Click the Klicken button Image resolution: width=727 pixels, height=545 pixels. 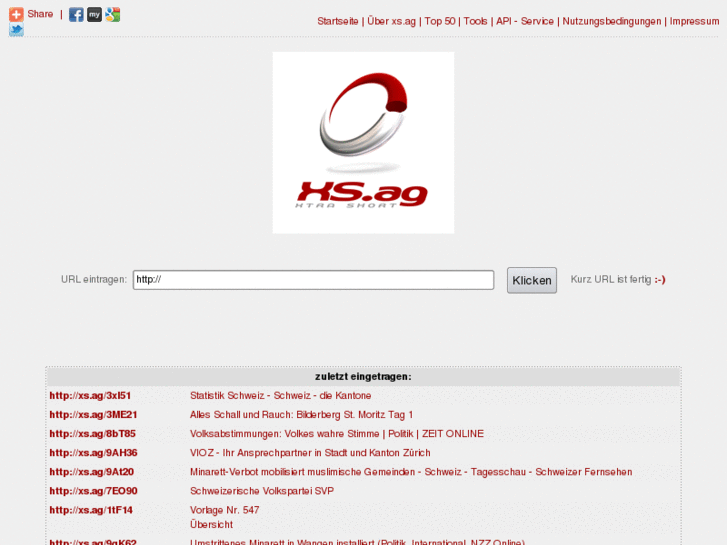(x=532, y=280)
